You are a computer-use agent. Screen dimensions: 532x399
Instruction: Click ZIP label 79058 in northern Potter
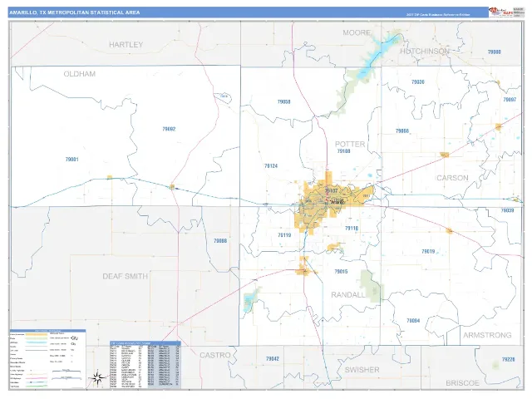pyautogui.click(x=284, y=101)
